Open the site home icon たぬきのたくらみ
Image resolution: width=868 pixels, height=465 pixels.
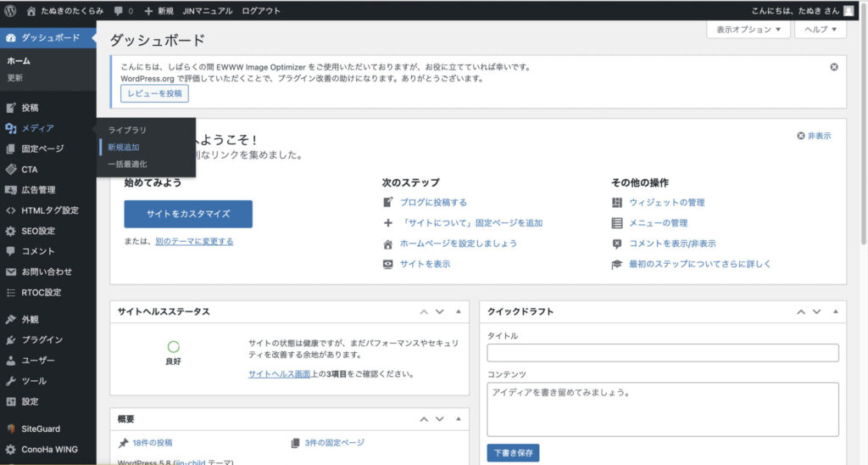click(x=31, y=11)
